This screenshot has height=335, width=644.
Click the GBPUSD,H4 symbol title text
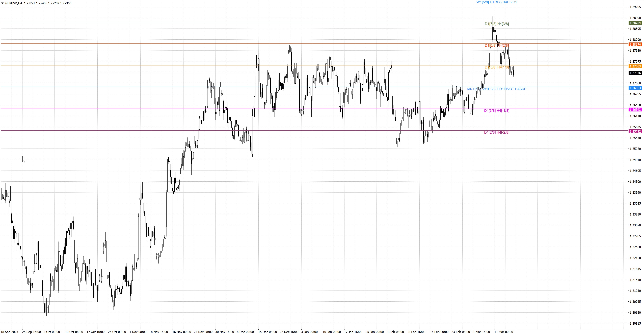(x=13, y=3)
